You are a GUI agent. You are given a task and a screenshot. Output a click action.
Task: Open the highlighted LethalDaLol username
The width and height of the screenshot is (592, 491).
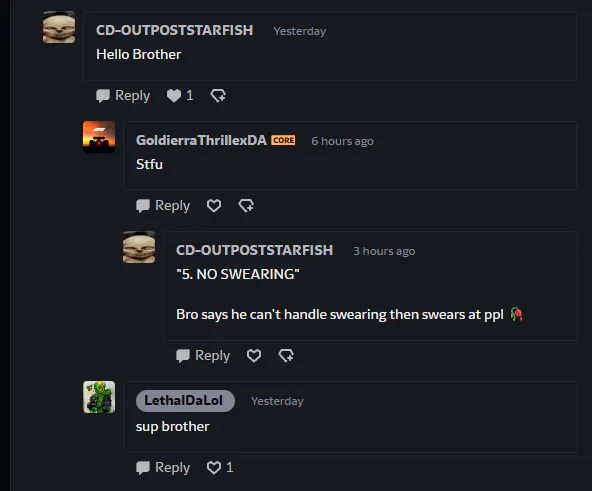coord(185,401)
